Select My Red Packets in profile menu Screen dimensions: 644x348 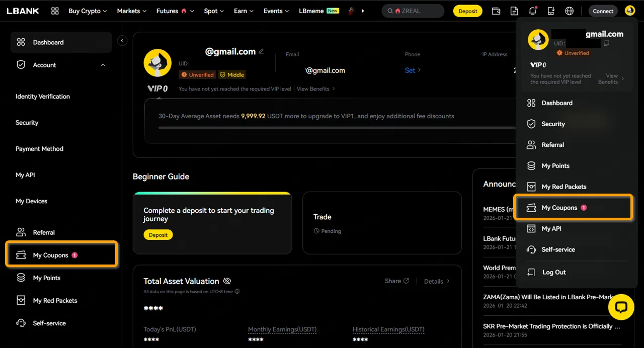click(x=563, y=187)
